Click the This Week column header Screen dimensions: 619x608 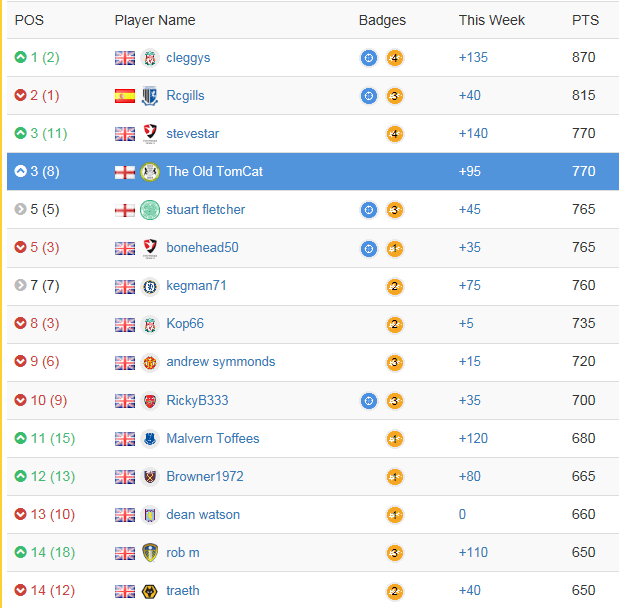[491, 20]
